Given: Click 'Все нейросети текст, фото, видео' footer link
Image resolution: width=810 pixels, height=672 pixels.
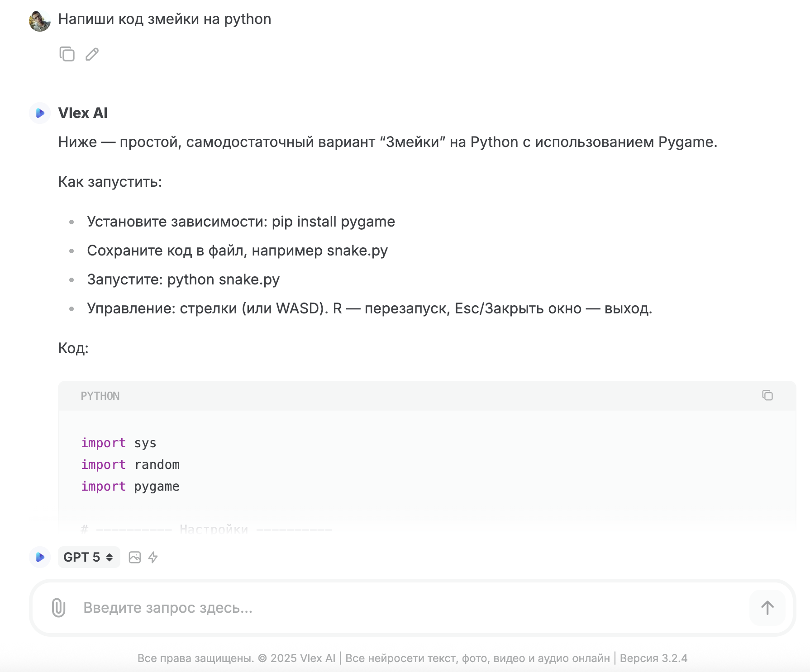Looking at the screenshot, I should click(x=477, y=658).
